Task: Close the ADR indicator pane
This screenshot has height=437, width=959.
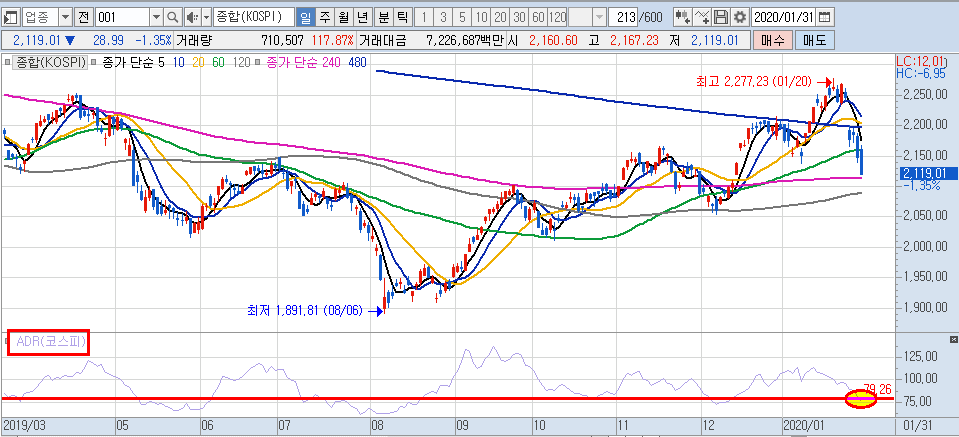Action: click(953, 339)
